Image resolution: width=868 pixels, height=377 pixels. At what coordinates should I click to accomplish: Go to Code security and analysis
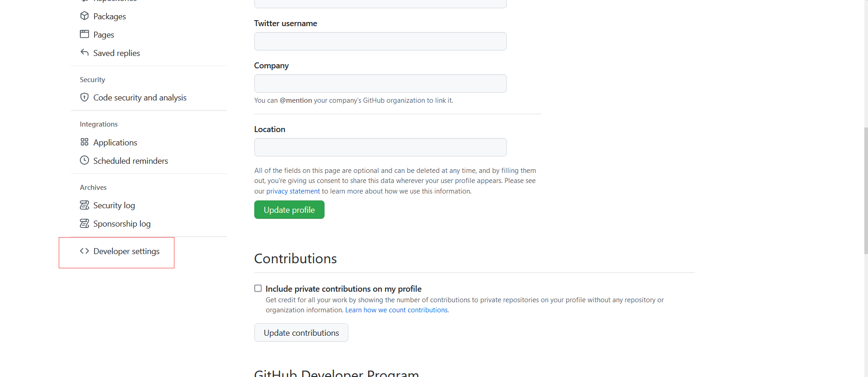pos(140,98)
